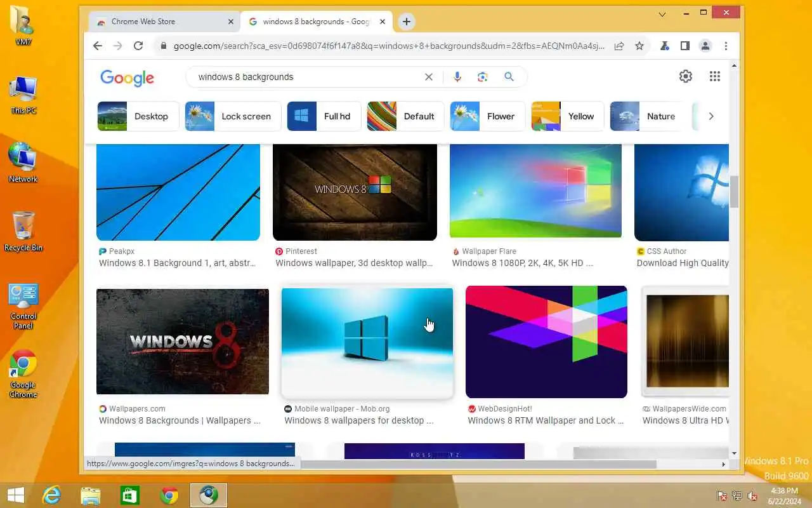Bookmark this page with the star icon
This screenshot has width=812, height=508.
[x=639, y=46]
